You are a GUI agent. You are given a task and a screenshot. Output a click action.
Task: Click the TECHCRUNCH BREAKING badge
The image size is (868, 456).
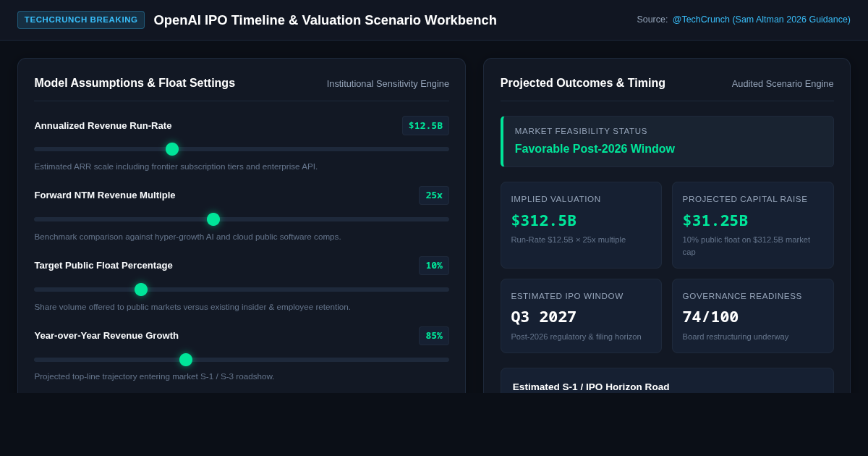pos(81,20)
